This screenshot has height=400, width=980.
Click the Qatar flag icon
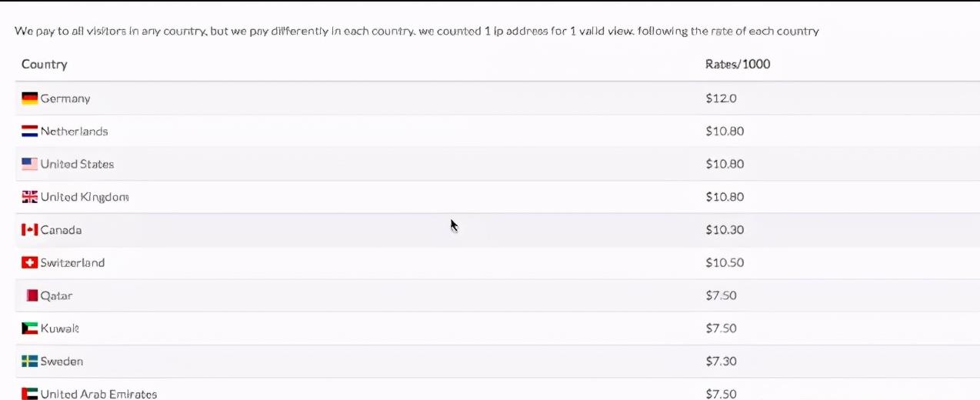coord(32,295)
